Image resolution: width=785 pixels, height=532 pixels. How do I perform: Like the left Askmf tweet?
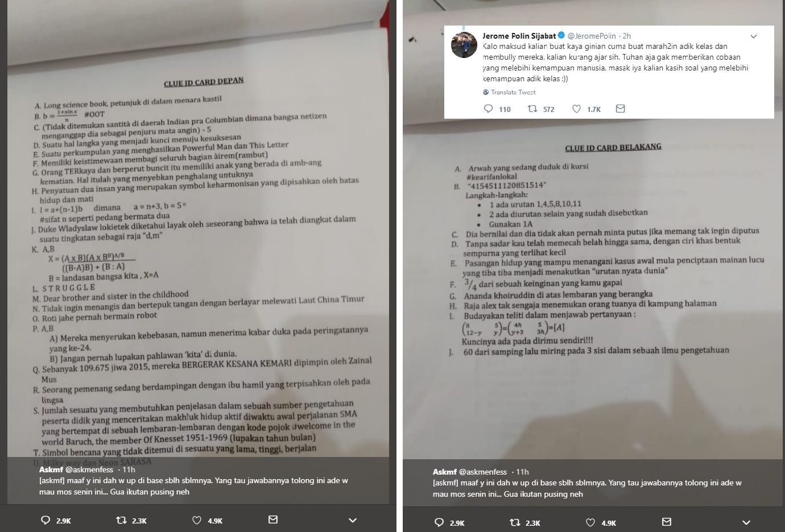197,520
